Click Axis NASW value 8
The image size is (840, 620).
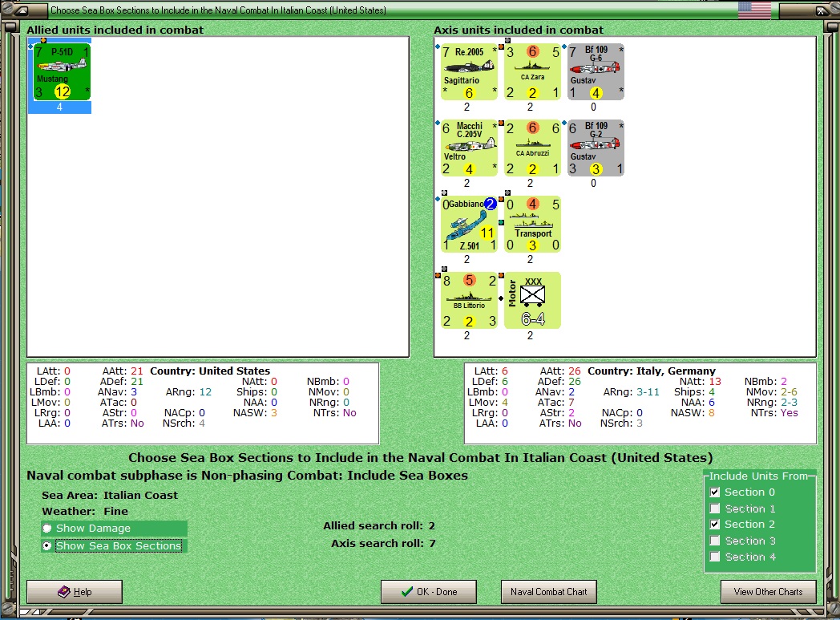[712, 412]
